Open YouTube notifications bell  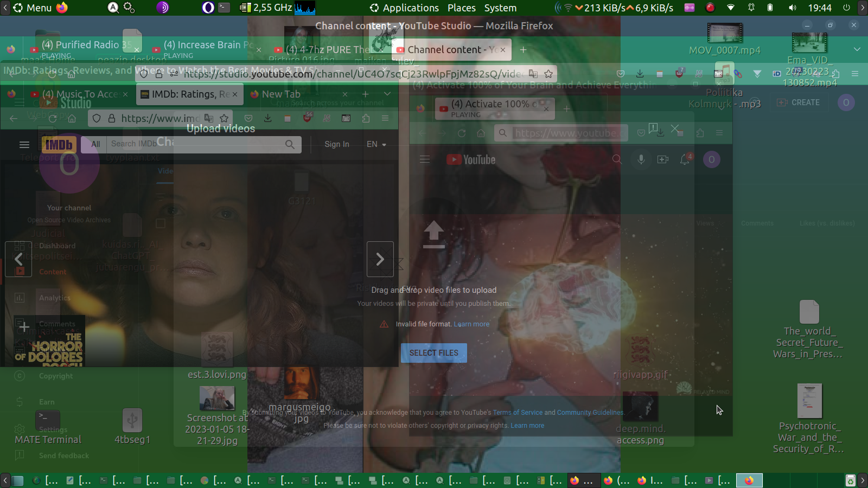click(685, 159)
